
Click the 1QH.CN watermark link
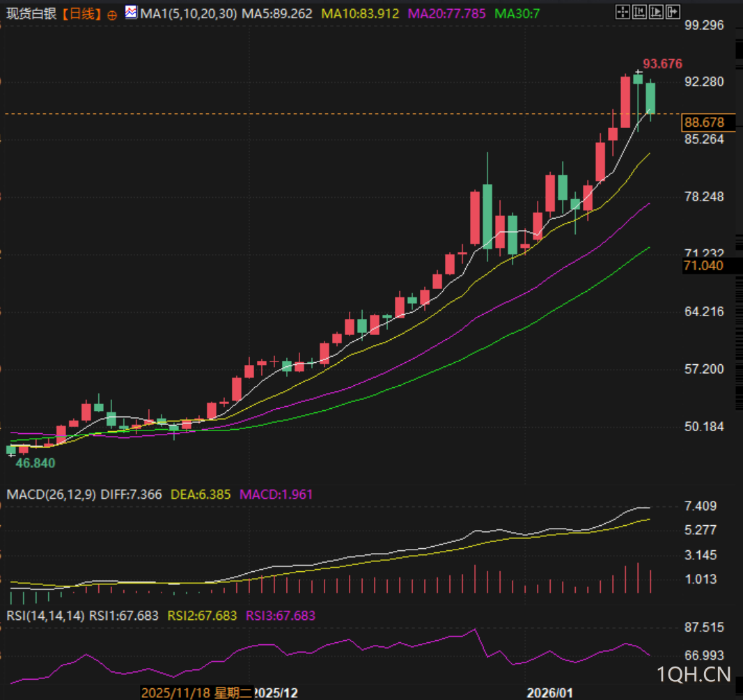coord(694,674)
